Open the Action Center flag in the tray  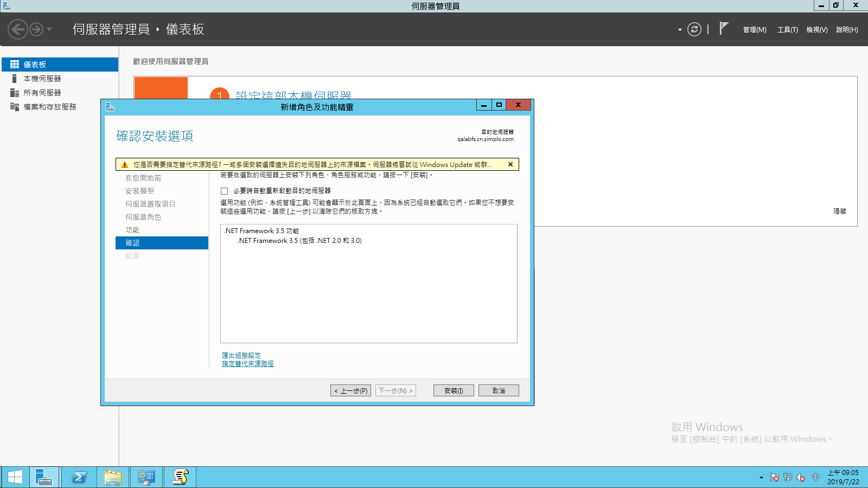[774, 478]
